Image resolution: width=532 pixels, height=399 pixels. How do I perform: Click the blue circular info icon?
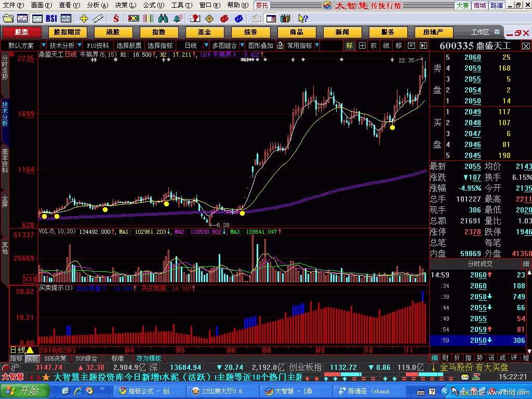pos(239,18)
